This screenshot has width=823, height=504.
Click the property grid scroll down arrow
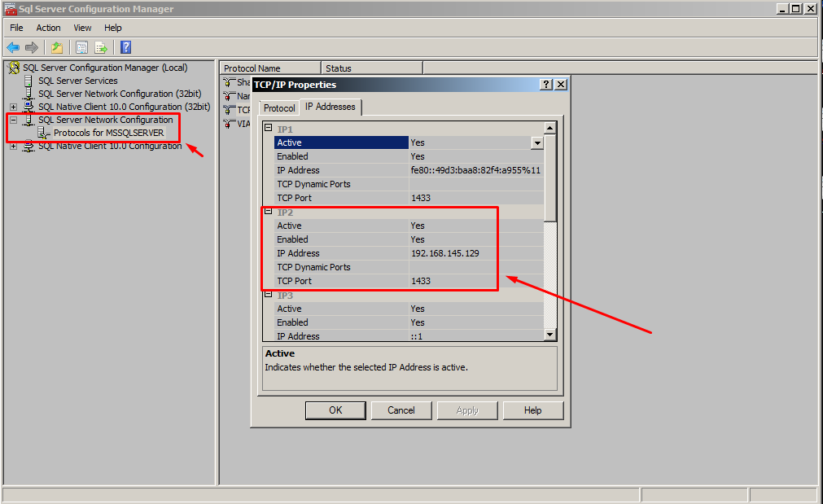tap(549, 335)
